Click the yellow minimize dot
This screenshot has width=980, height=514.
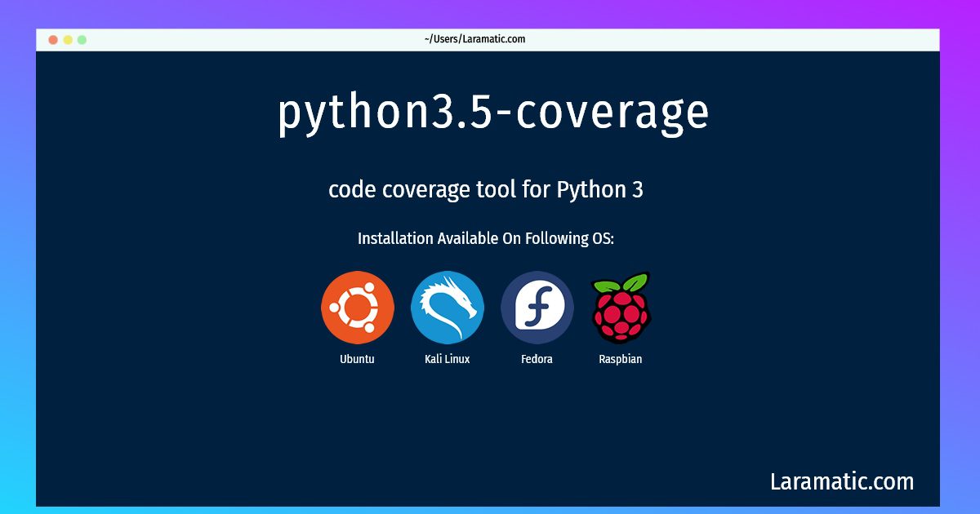pos(66,38)
